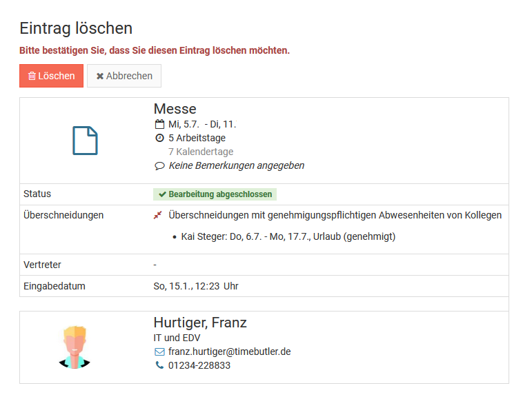
Task: Click the envelope icon beside email
Action: click(159, 351)
